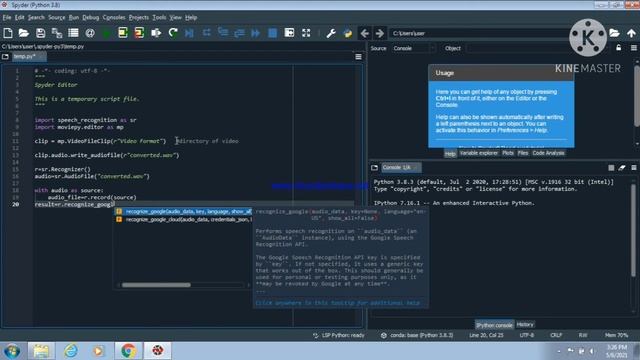
Task: Click editor browse tabs folder icon
Action: click(x=5, y=57)
